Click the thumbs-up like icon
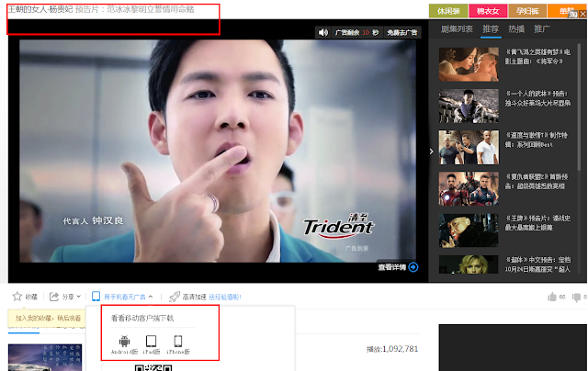Image resolution: width=588 pixels, height=371 pixels. (552, 298)
